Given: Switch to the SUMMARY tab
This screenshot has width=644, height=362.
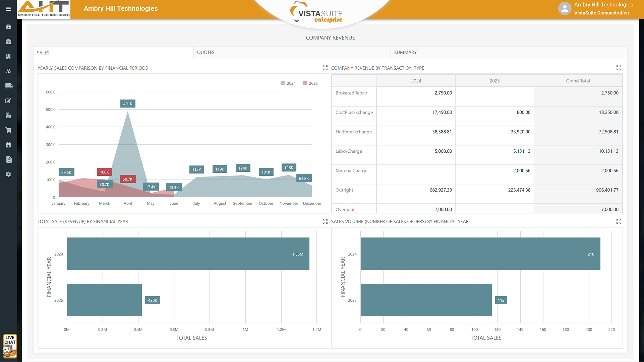Looking at the screenshot, I should pos(405,52).
